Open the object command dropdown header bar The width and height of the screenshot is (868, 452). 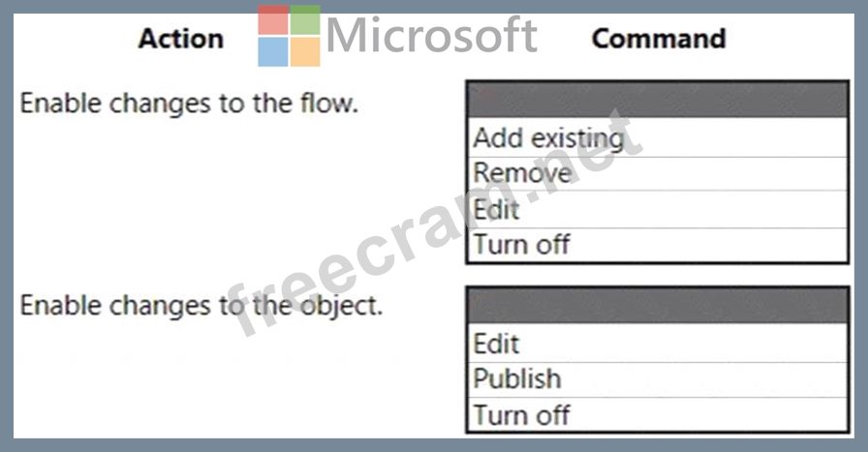[658, 305]
